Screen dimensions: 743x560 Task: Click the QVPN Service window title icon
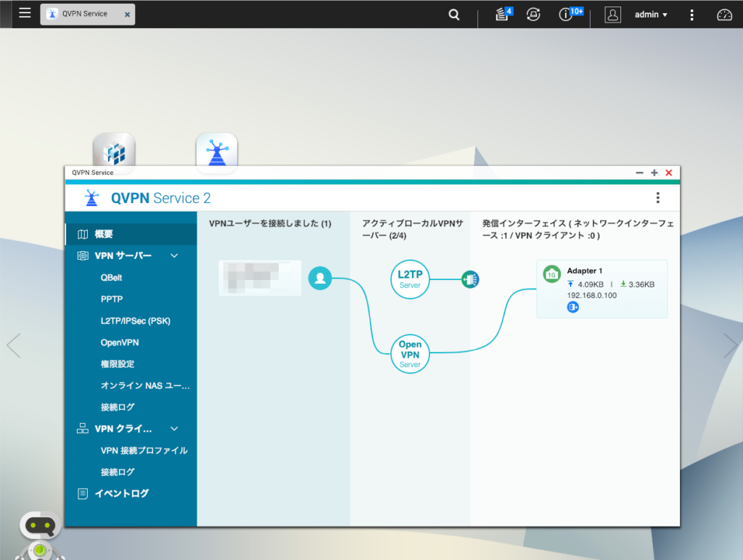[x=91, y=197]
